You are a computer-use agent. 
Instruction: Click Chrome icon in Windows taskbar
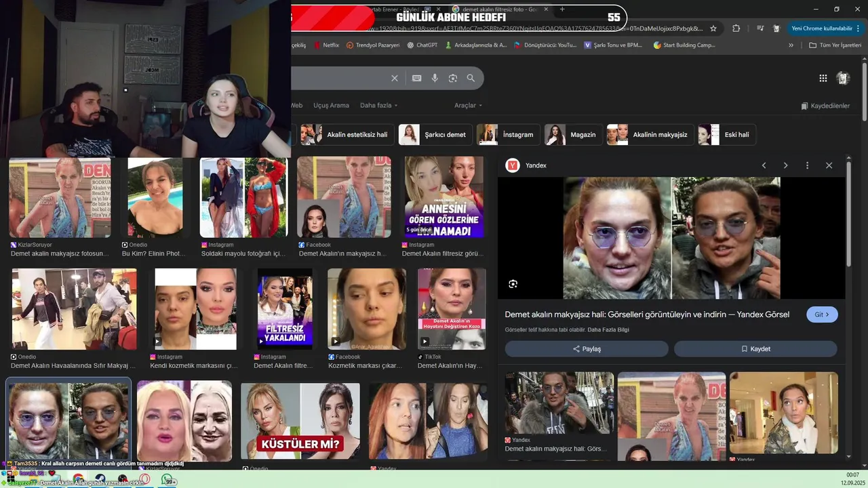[x=79, y=481]
